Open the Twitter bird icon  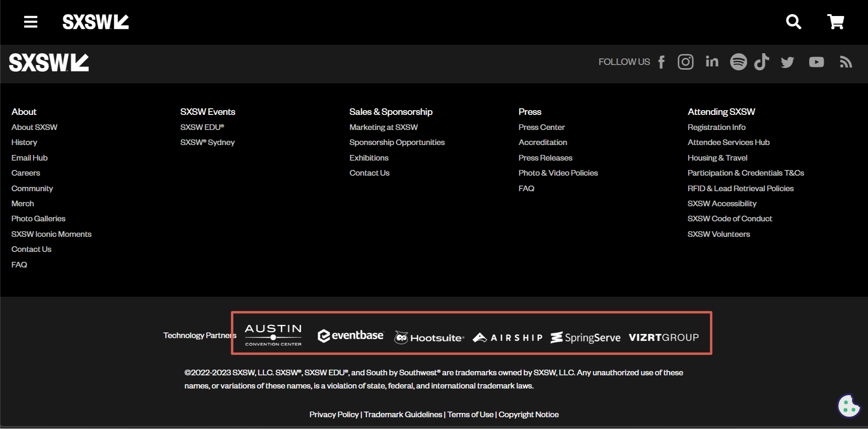click(x=787, y=62)
